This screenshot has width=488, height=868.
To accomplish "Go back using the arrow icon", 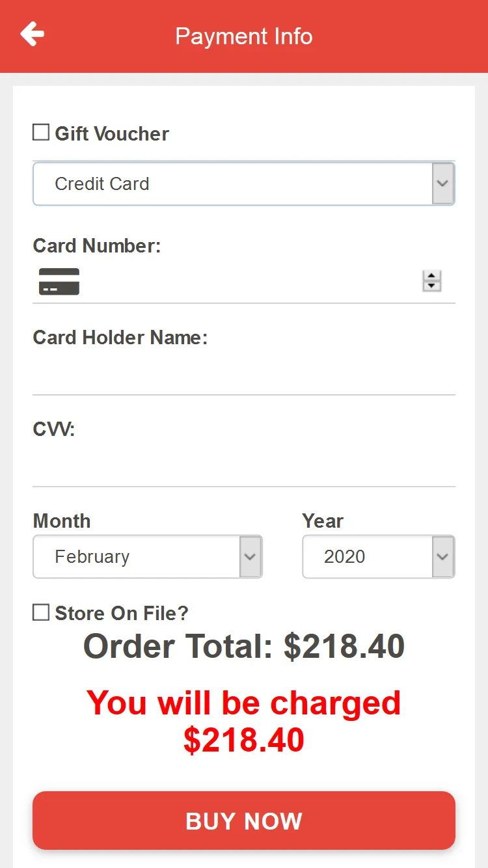I will point(32,34).
